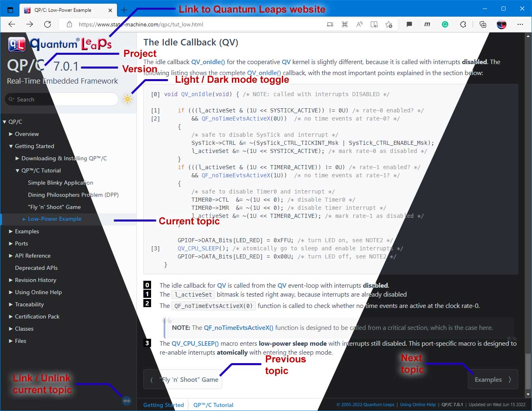The width and height of the screenshot is (532, 411).
Task: Click the Quantum Leaps logo
Action: click(59, 44)
